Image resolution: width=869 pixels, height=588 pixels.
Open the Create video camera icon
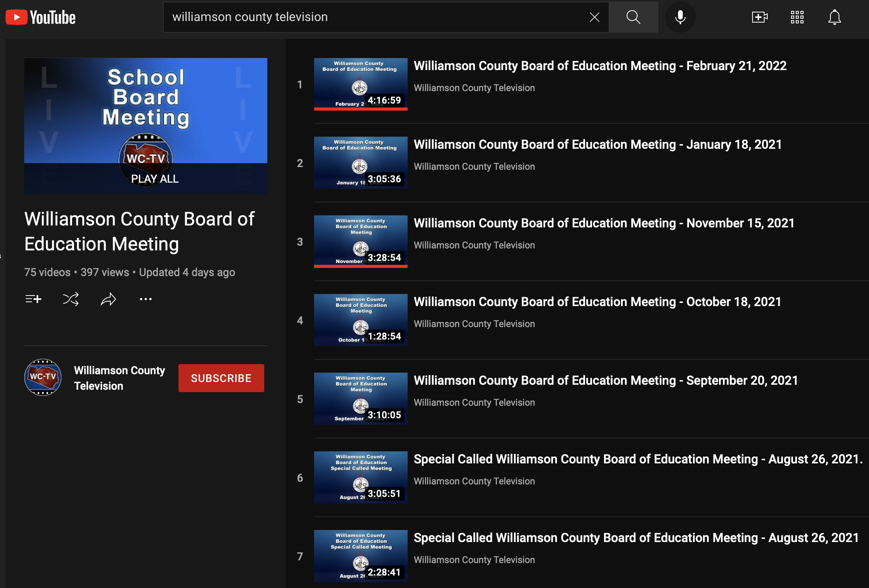pos(759,17)
